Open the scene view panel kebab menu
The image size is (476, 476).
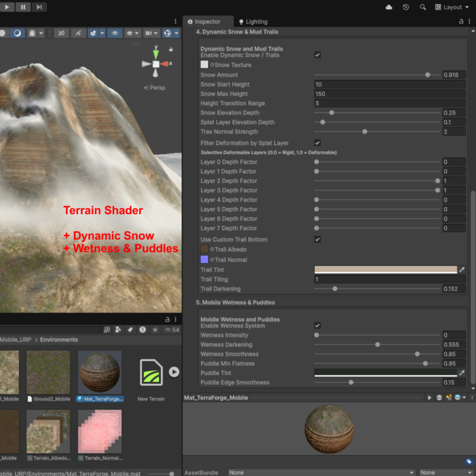pyautogui.click(x=176, y=21)
